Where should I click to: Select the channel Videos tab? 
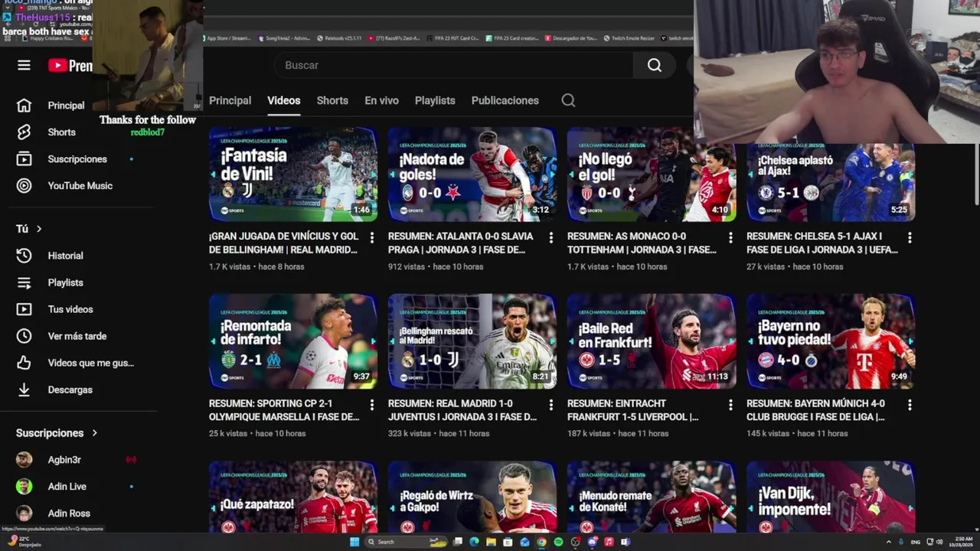[x=283, y=100]
